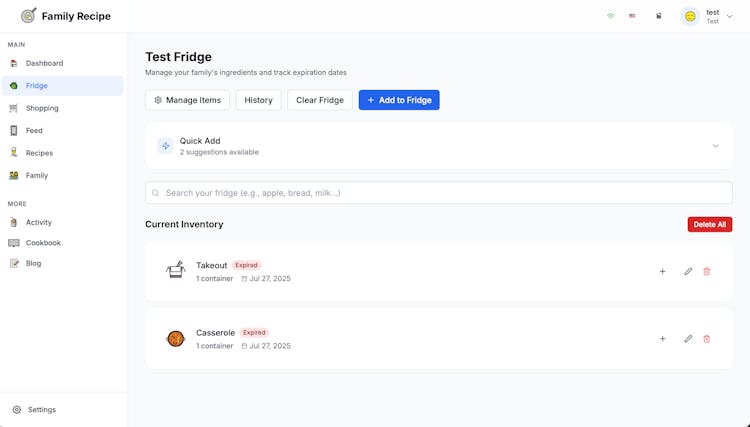Delete the Takeout item with trash icon
Viewport: 750px width, 427px height.
[x=707, y=271]
